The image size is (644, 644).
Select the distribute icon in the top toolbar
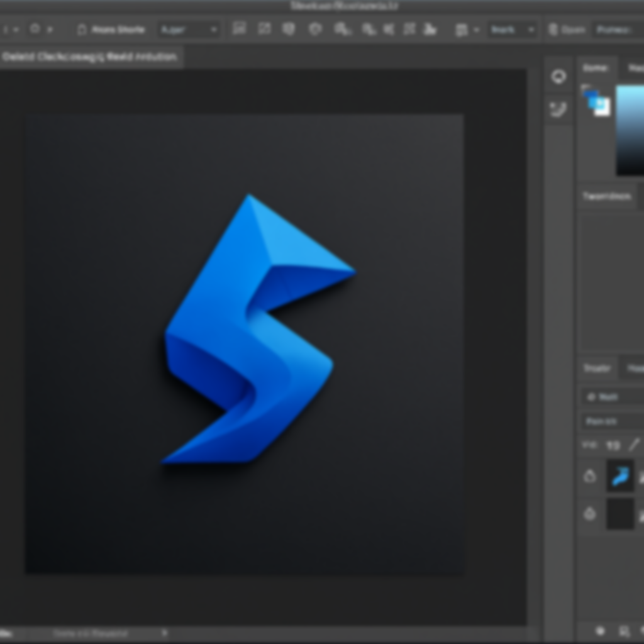tap(343, 29)
